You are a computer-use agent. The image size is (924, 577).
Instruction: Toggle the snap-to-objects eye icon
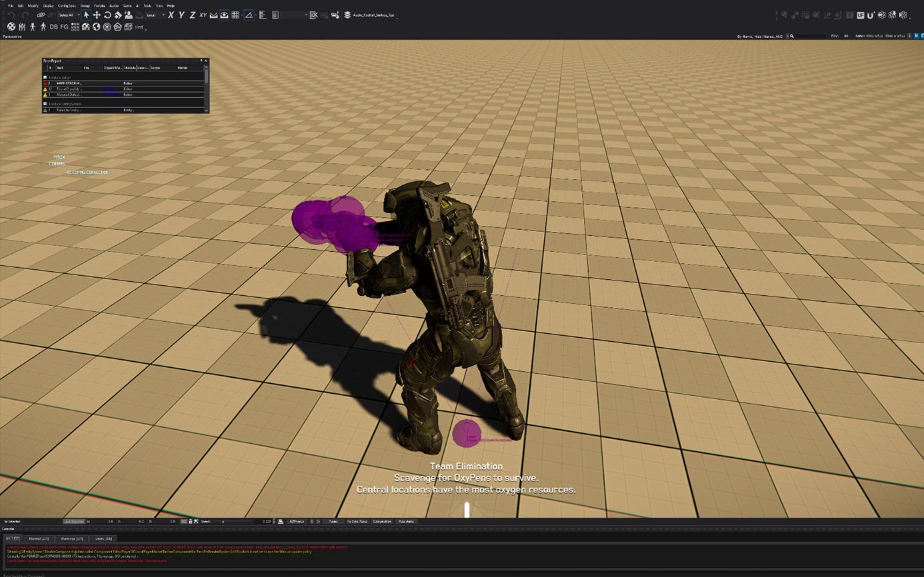coord(224,15)
